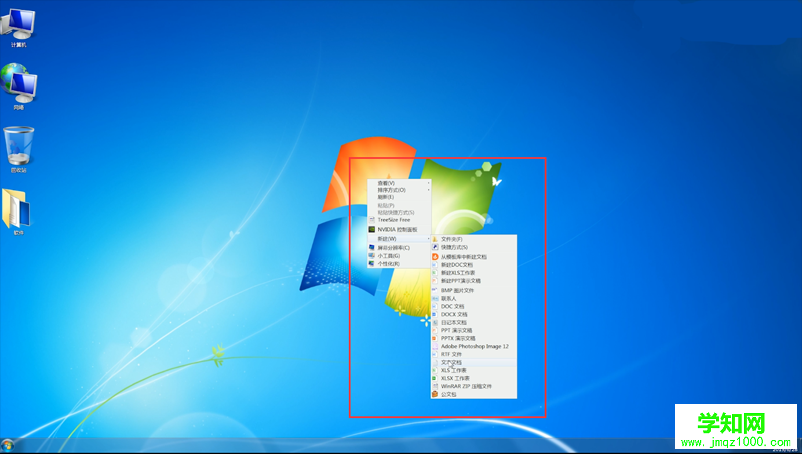Create a new DOC 文档

pyautogui.click(x=474, y=306)
